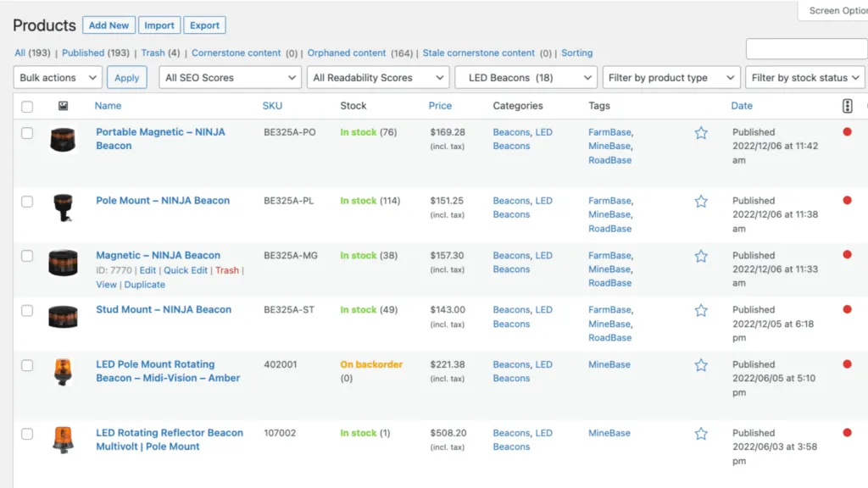
Task: Click the SEO score column header icon
Action: [x=847, y=106]
